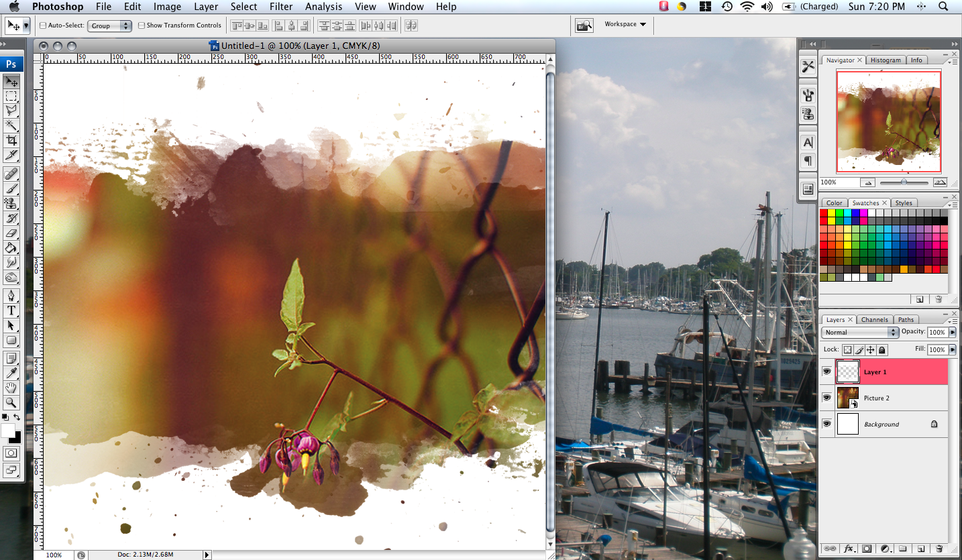Click the Picture 2 layer thumbnail
Screen dimensions: 962x560
847,397
